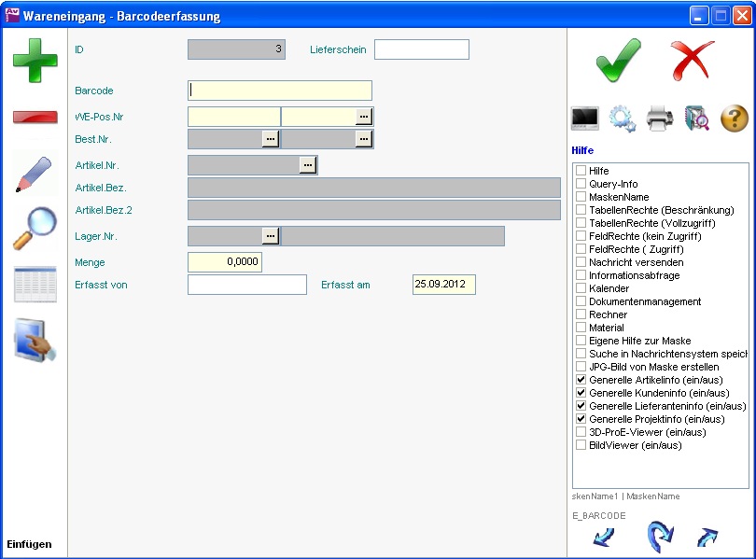This screenshot has width=756, height=559.
Task: Click the pencil edit icon
Action: pyautogui.click(x=35, y=173)
